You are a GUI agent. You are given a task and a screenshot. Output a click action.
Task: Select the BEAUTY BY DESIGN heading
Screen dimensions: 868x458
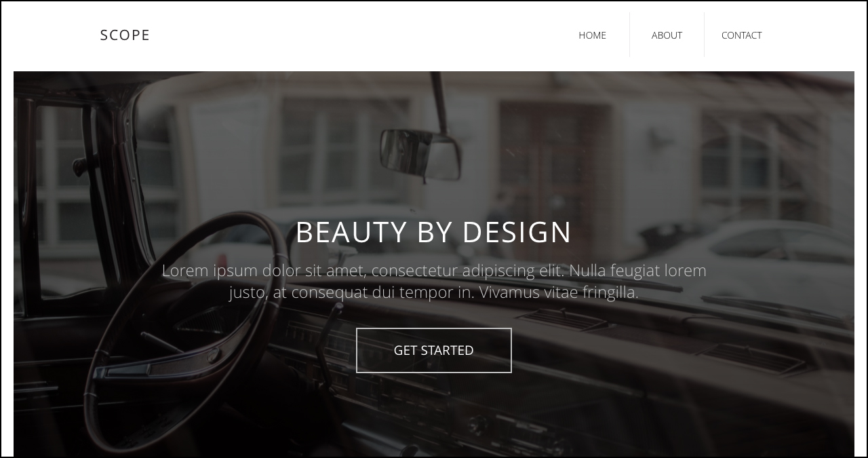[434, 232]
